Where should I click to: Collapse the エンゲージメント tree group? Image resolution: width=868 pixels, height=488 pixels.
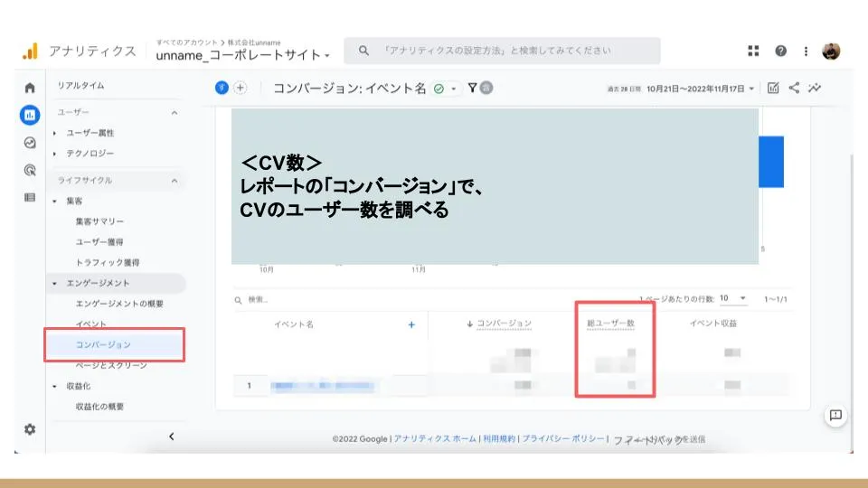click(x=54, y=283)
